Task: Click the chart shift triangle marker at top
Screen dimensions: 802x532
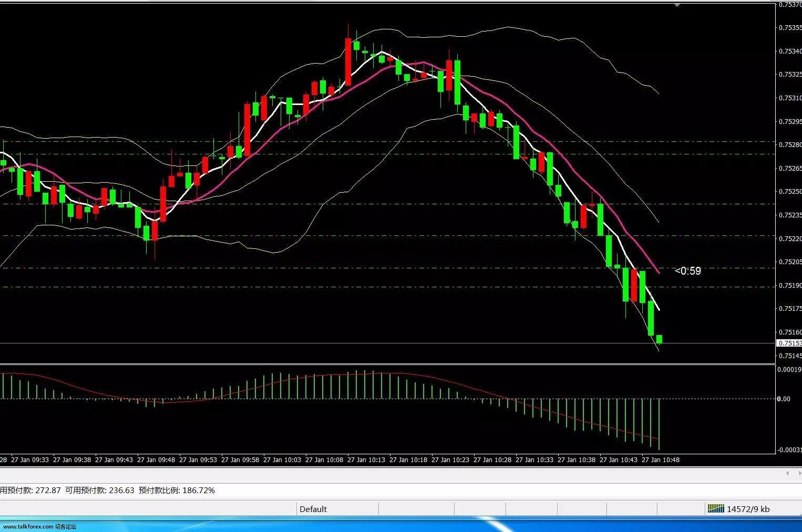Action: tap(677, 5)
